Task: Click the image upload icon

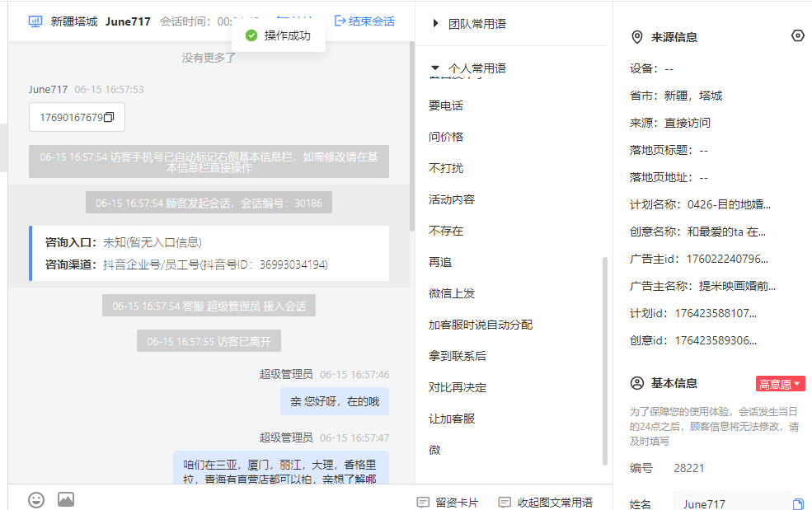Action: pyautogui.click(x=66, y=499)
